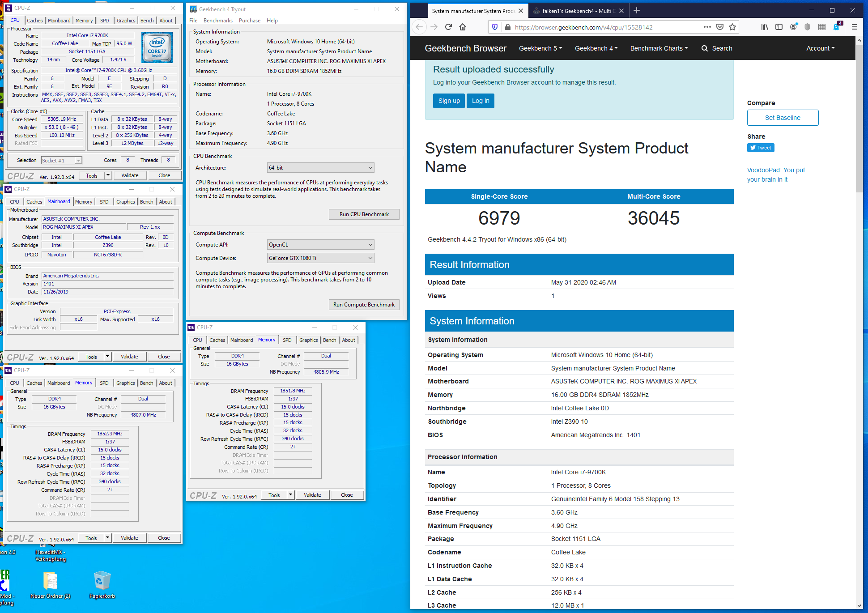Switch to falken1's Geekbench4 browser tab
Image resolution: width=868 pixels, height=613 pixels.
tap(578, 11)
